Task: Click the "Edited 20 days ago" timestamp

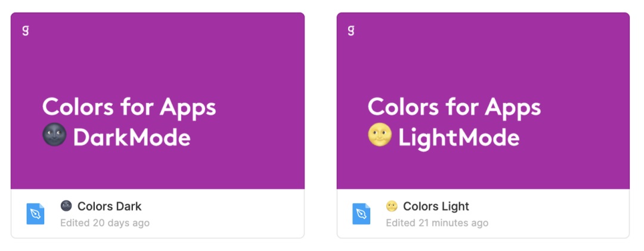Action: [105, 223]
